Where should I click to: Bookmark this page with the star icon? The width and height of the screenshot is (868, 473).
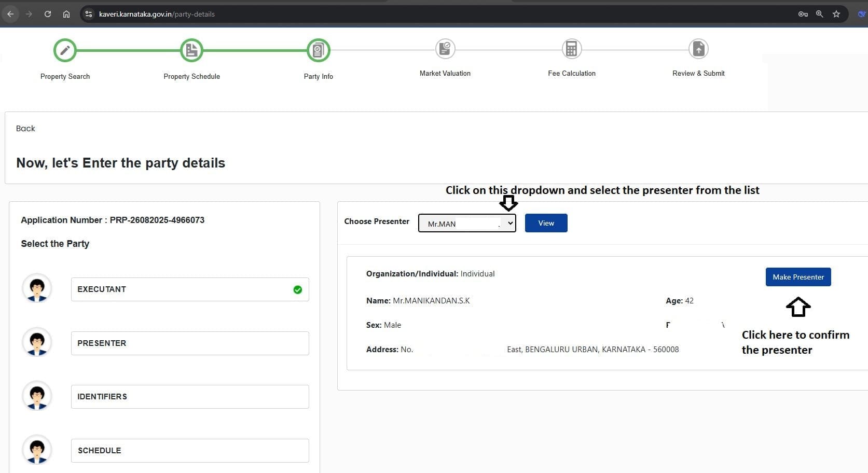coord(836,14)
